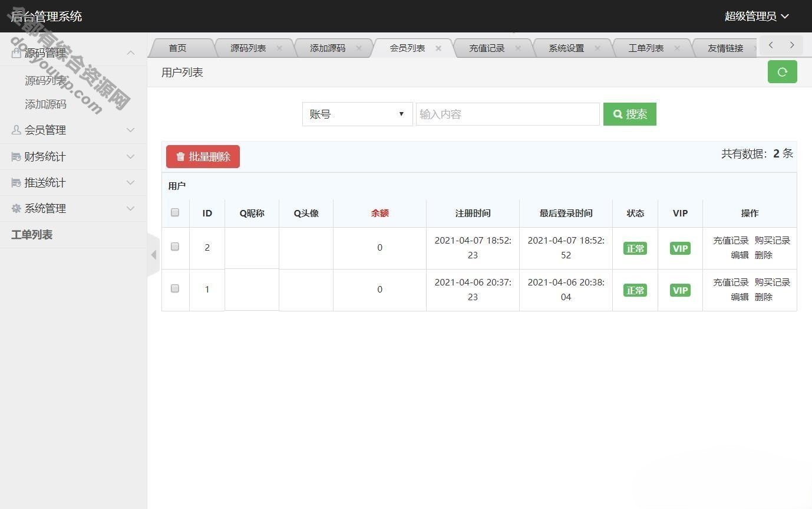
Task: Click the 注册时间 column header
Action: coord(473,213)
